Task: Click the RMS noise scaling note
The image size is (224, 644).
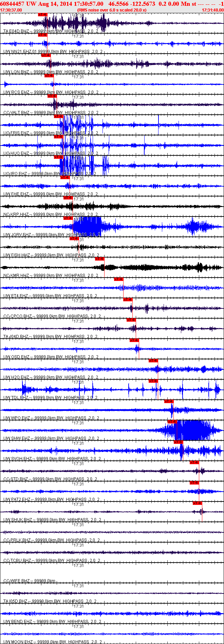Action: pos(112,10)
